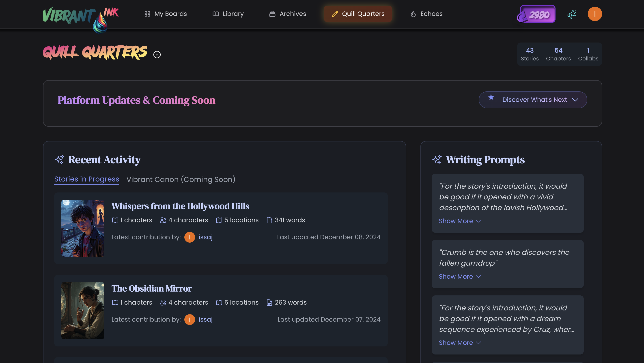
Task: Expand the Crumb gumdrop prompt
Action: [459, 276]
